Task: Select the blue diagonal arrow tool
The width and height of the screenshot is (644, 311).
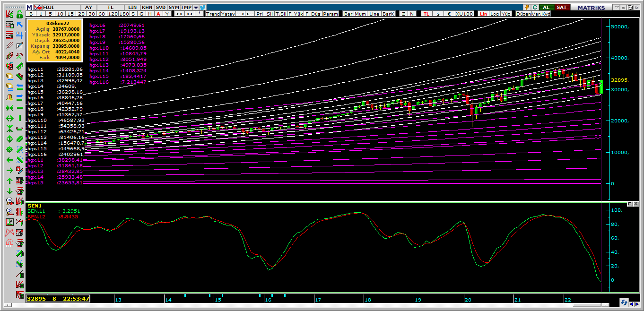Action: [20, 25]
